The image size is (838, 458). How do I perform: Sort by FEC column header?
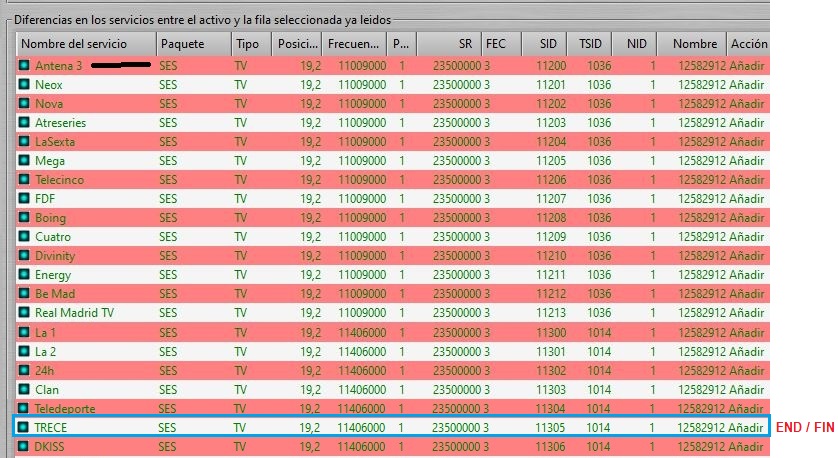click(x=501, y=44)
